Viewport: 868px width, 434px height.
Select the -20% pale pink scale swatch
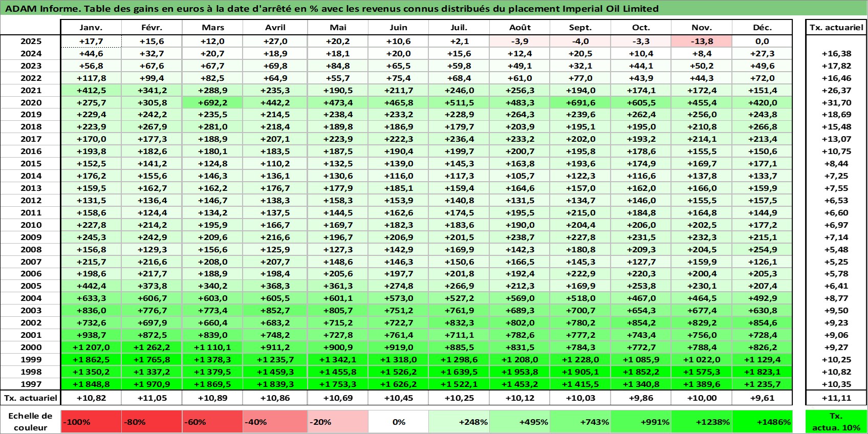coord(338,422)
